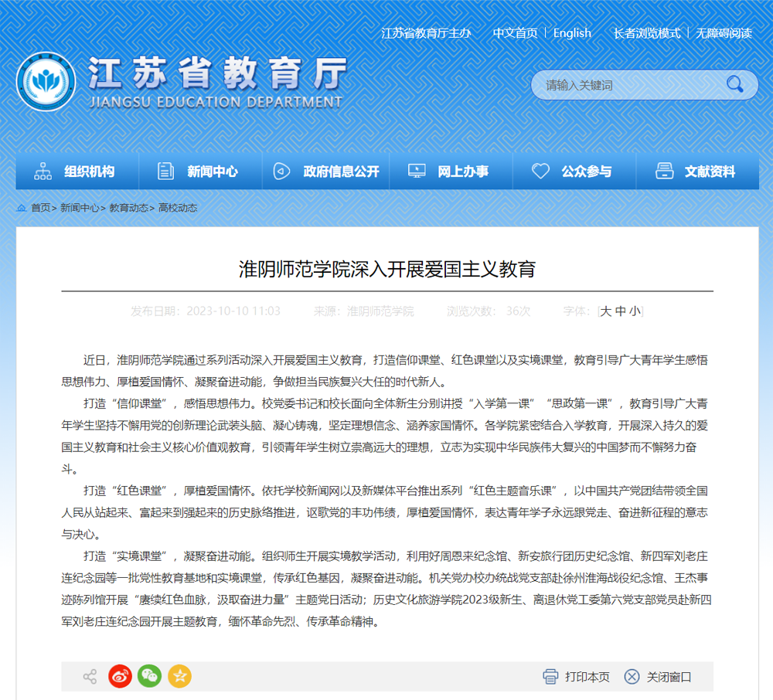The height and width of the screenshot is (700, 773).
Task: Click the printer icon beside 文献资料
Action: (664, 172)
